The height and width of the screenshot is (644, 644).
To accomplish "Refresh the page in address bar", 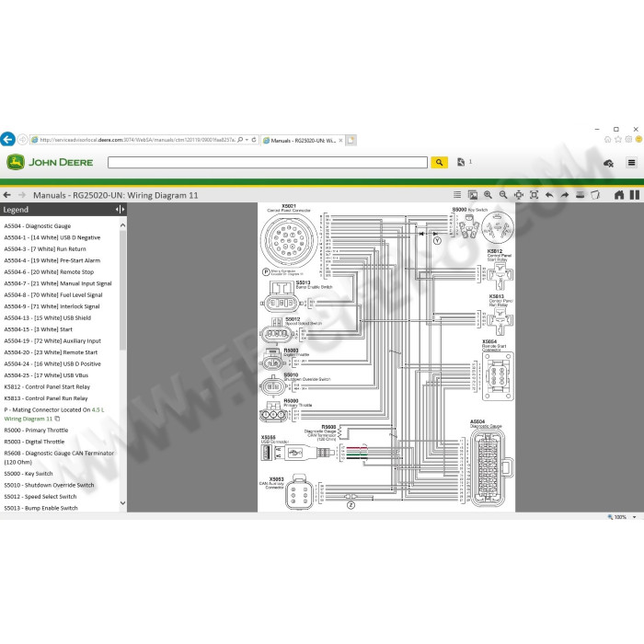I will [254, 140].
